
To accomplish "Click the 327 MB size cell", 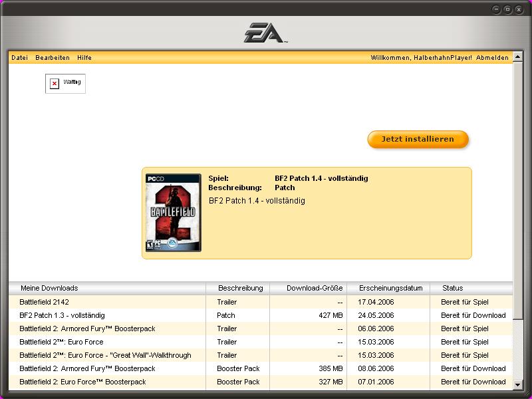I will pyautogui.click(x=331, y=382).
